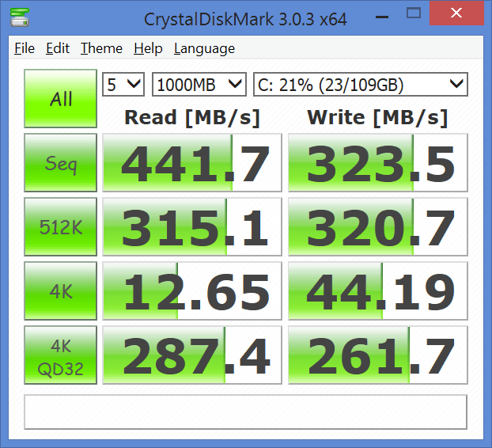Click the Read [MB/s] column header
Screen dimensions: 492x448
coord(192,118)
